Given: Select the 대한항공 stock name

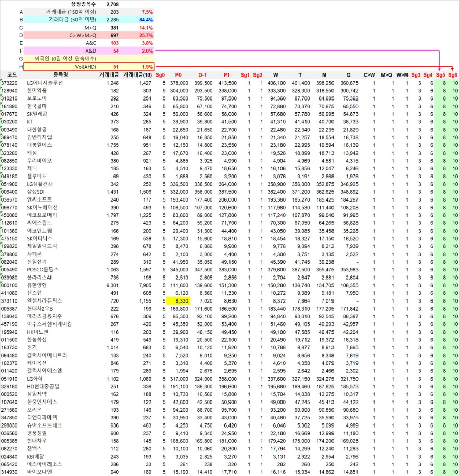Looking at the screenshot, I should (37, 130).
